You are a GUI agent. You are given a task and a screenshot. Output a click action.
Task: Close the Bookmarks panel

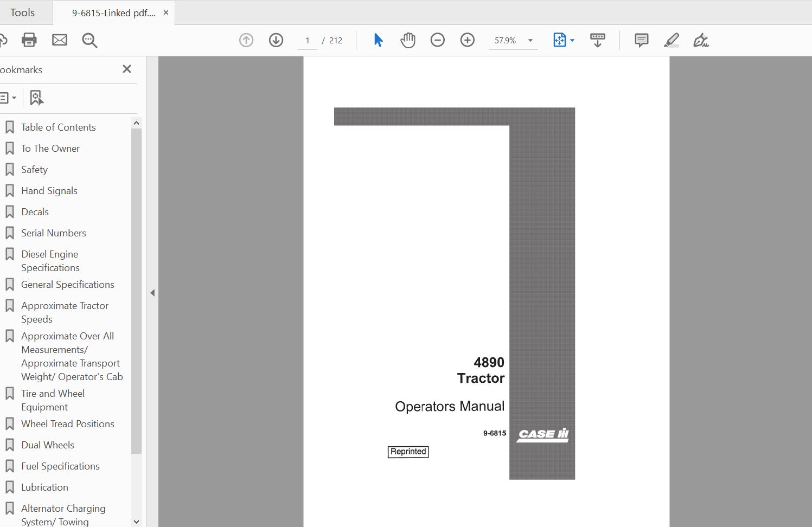(127, 69)
